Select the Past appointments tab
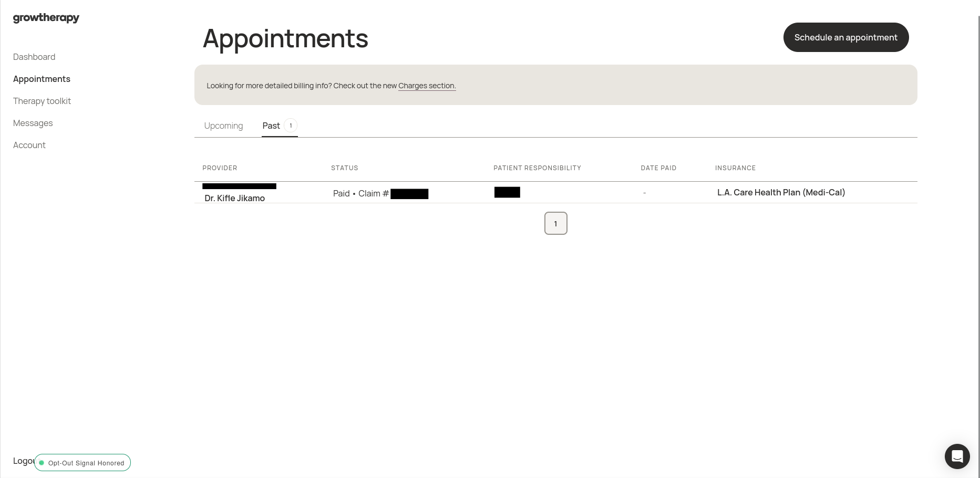The height and width of the screenshot is (478, 980). pyautogui.click(x=271, y=126)
